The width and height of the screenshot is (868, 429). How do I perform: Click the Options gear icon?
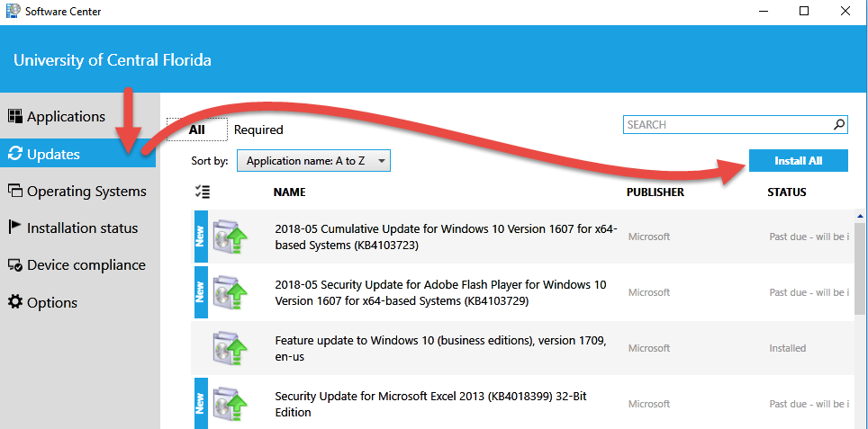[15, 302]
